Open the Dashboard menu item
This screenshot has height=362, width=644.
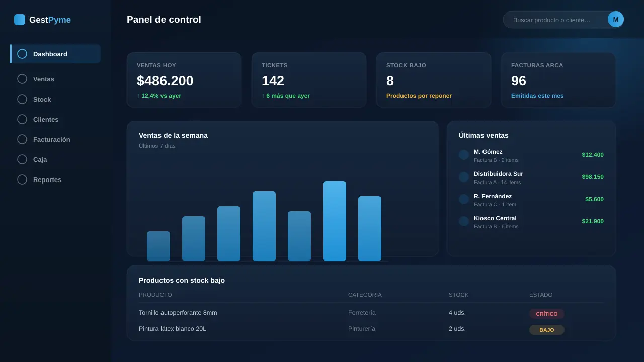coord(55,54)
